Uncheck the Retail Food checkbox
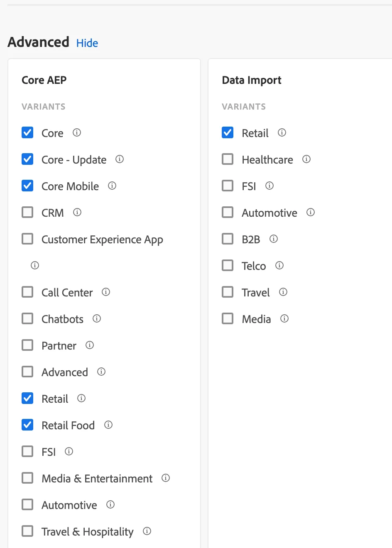Image resolution: width=392 pixels, height=548 pixels. (x=27, y=425)
